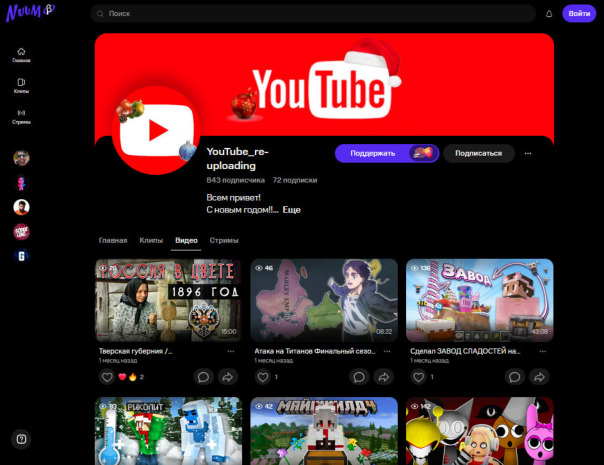This screenshot has width=604, height=465.
Task: Open the Nuum logo home link
Action: point(30,12)
